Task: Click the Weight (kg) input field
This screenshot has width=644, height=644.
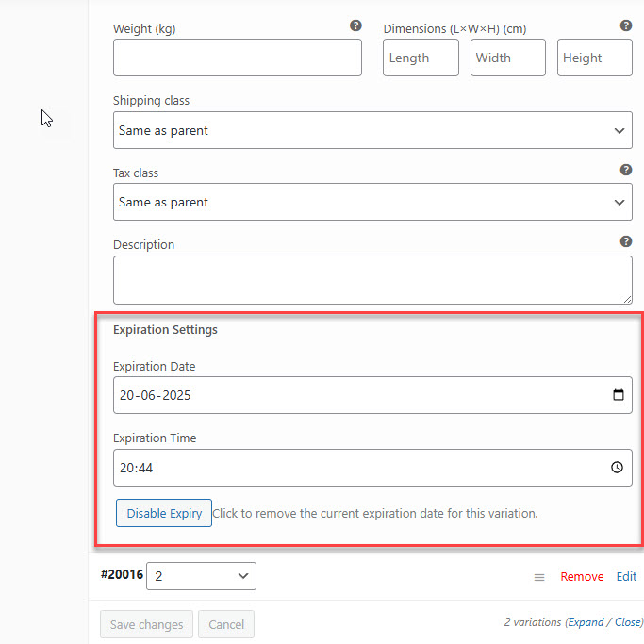Action: tap(238, 58)
